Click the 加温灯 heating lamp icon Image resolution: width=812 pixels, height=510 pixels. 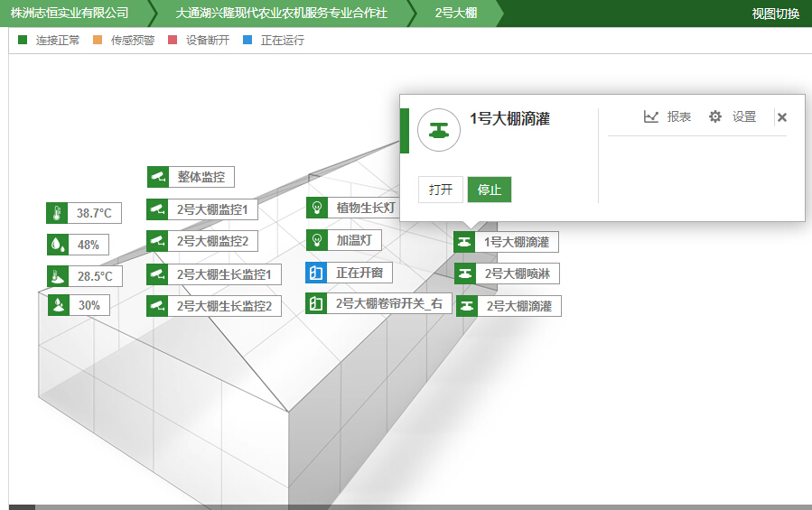click(x=317, y=240)
